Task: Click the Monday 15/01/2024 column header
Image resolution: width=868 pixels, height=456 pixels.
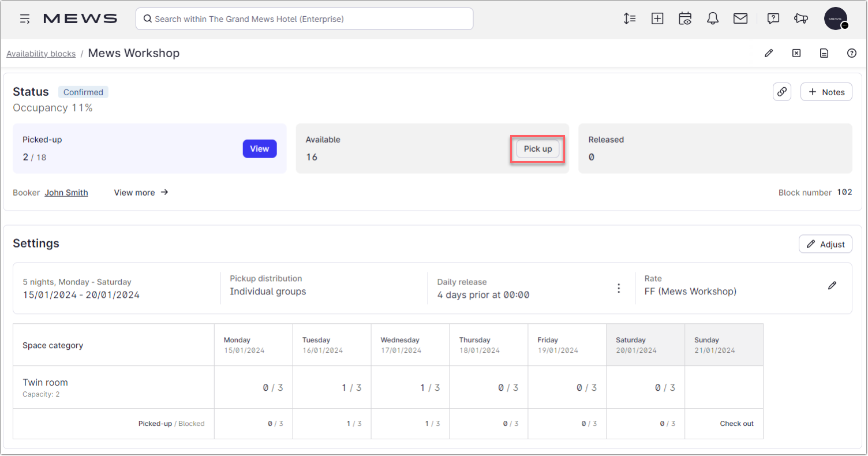Action: tap(253, 345)
